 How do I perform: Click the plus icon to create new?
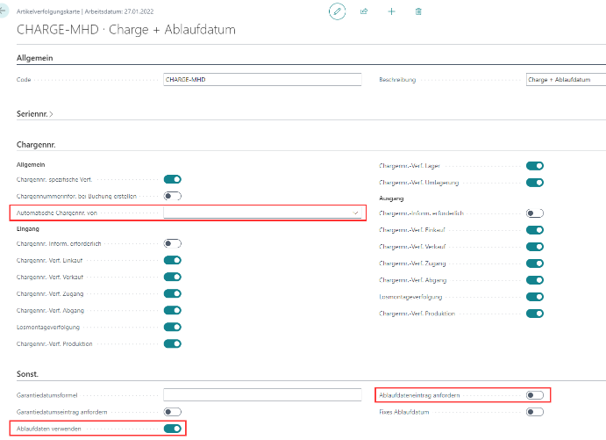pos(391,11)
